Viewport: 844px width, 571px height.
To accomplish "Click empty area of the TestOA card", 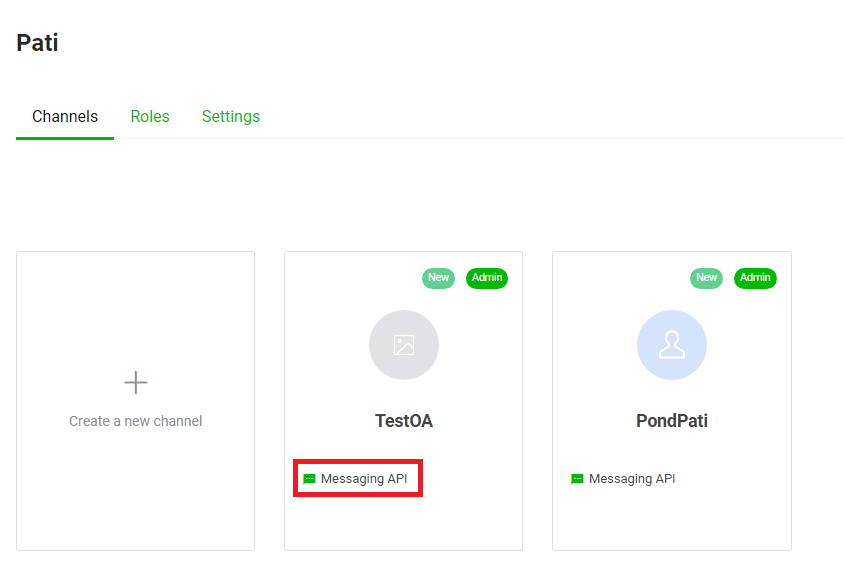I will point(404,520).
